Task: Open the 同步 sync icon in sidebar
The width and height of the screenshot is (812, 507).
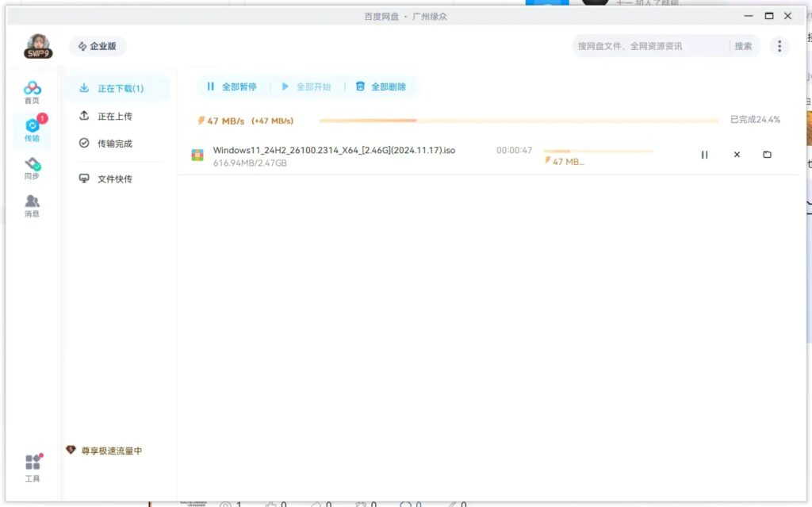Action: click(32, 168)
